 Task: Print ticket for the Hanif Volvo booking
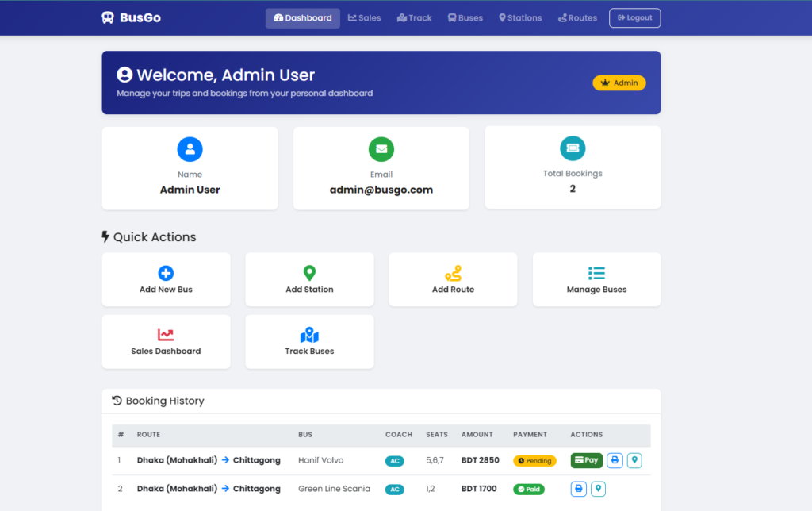pos(615,460)
